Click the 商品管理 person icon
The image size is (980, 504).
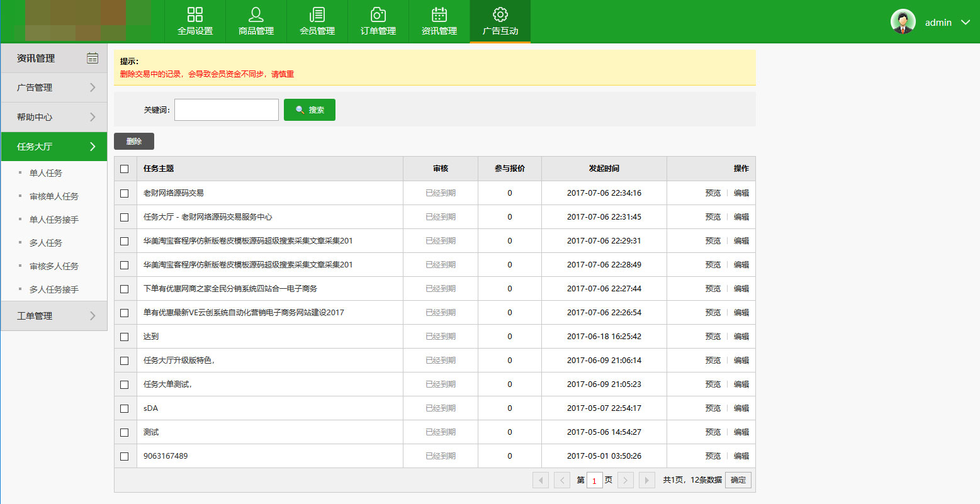pyautogui.click(x=256, y=15)
